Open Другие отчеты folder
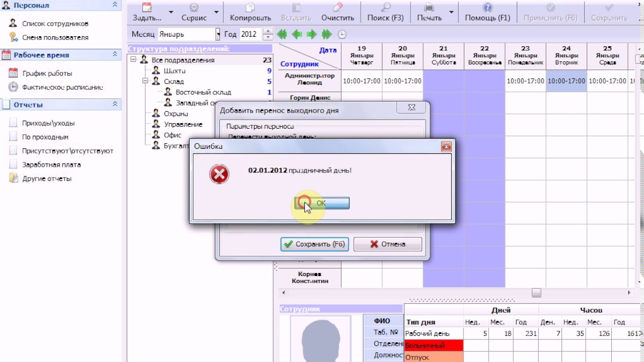 [x=47, y=178]
